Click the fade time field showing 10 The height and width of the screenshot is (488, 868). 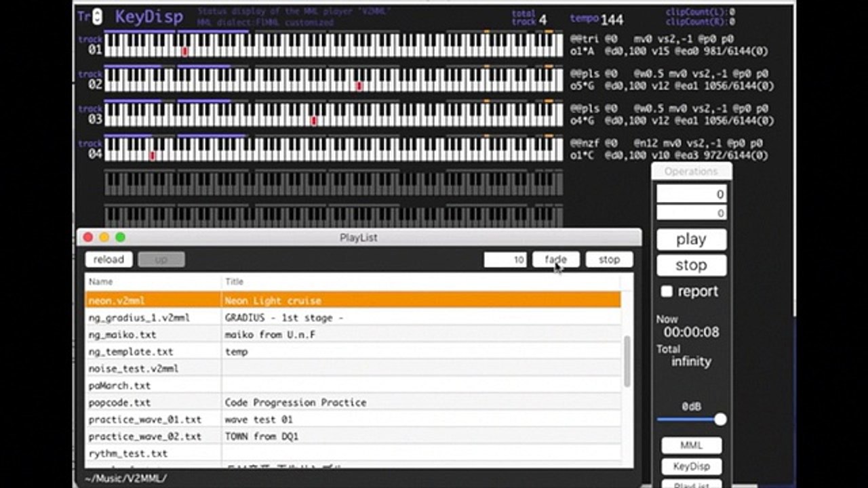[505, 260]
